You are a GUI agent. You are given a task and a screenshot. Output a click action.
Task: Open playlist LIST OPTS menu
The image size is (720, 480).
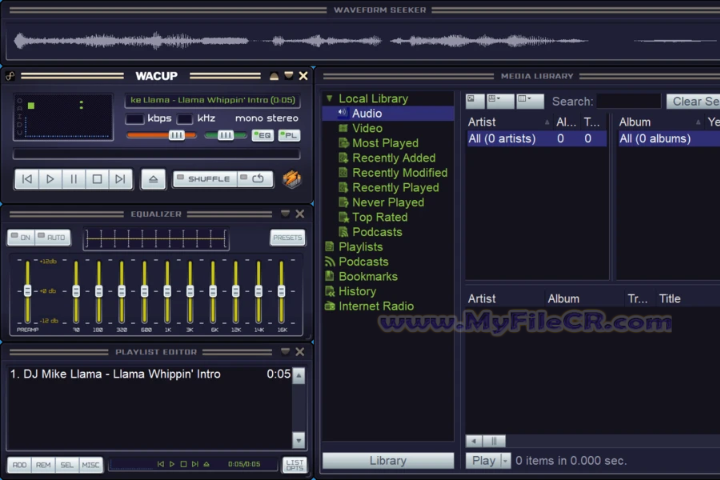[294, 465]
